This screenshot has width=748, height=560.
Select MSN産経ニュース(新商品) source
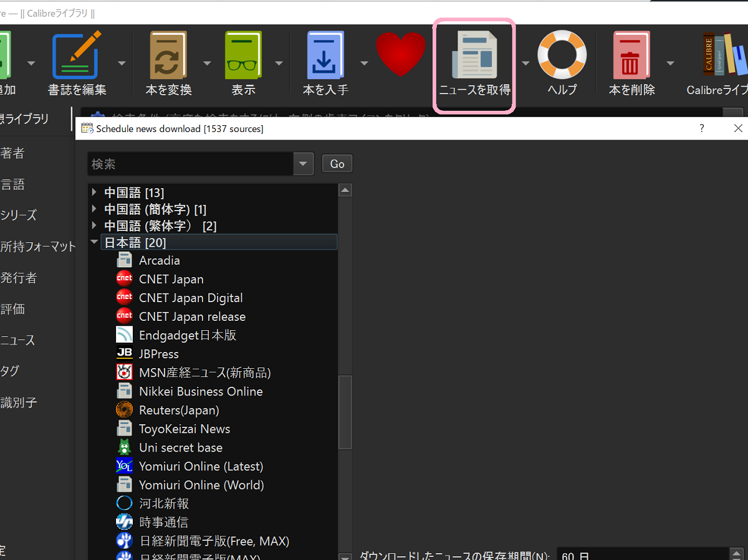point(205,373)
